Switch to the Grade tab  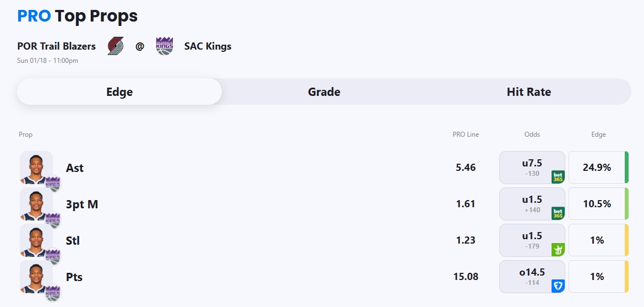(324, 91)
